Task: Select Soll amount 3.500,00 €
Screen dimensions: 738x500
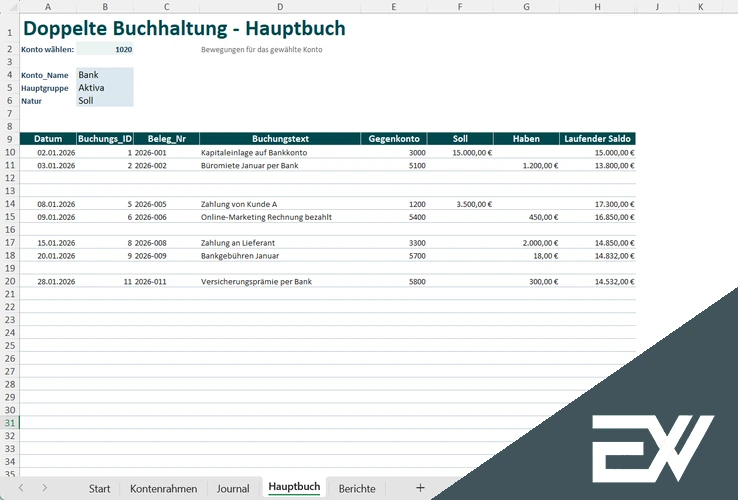Action: [x=460, y=204]
